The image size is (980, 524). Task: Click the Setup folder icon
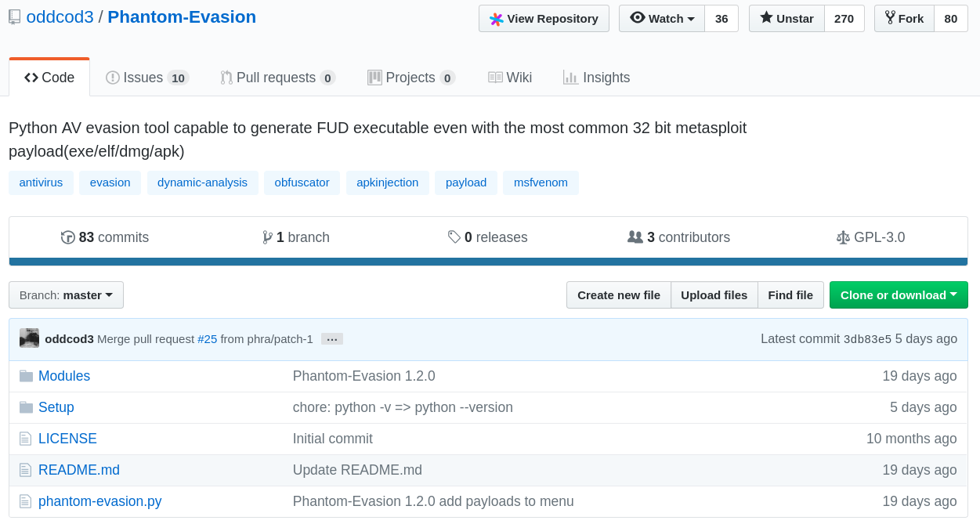tap(26, 407)
